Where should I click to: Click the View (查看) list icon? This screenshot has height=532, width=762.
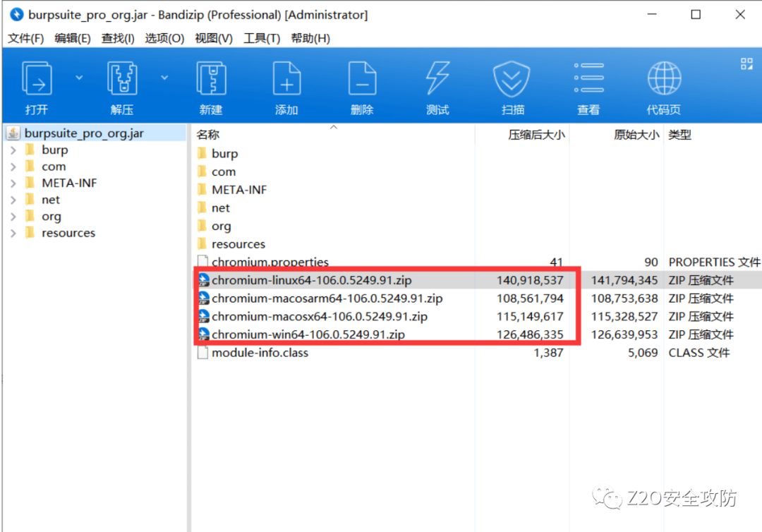click(x=588, y=78)
